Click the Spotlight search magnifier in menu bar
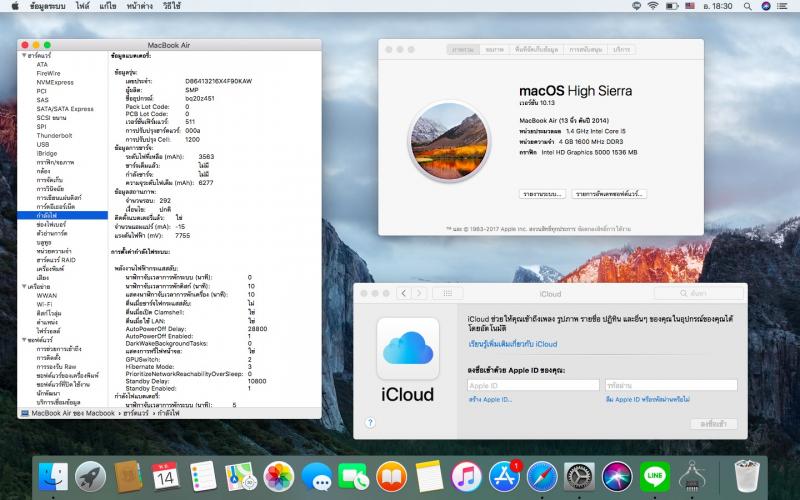Screen dimensions: 800x500 [x=747, y=6]
